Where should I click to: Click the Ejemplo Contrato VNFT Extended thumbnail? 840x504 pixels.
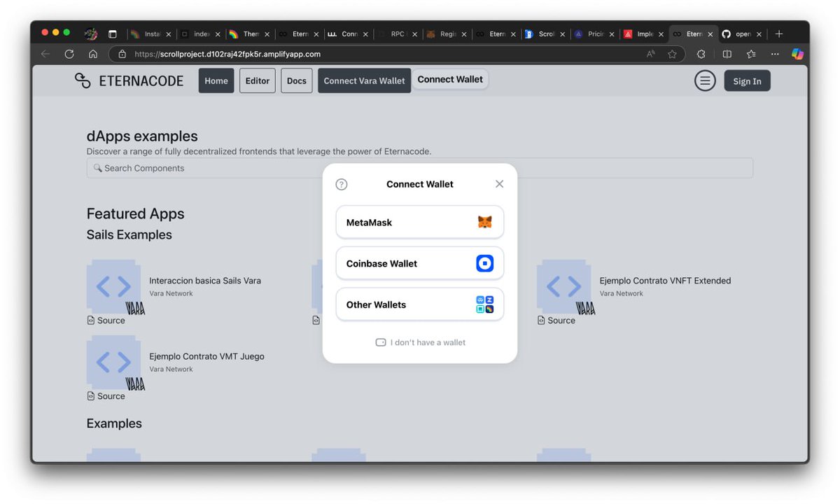click(x=563, y=286)
